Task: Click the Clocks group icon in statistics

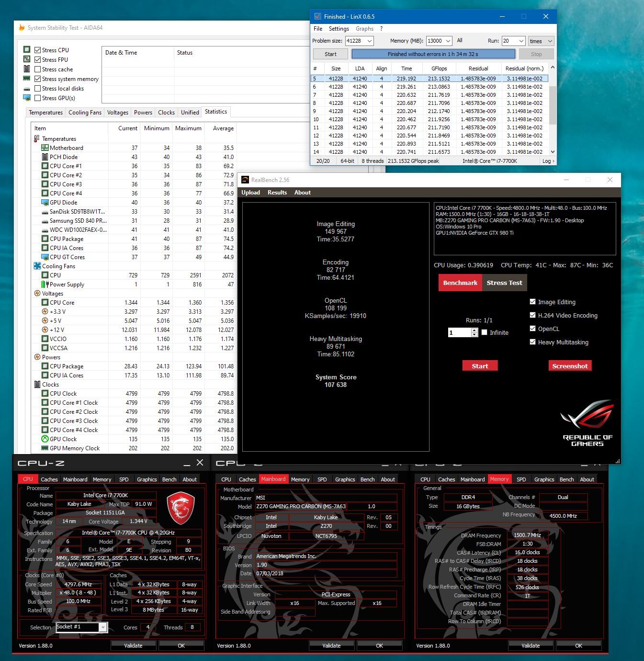Action: (37, 385)
